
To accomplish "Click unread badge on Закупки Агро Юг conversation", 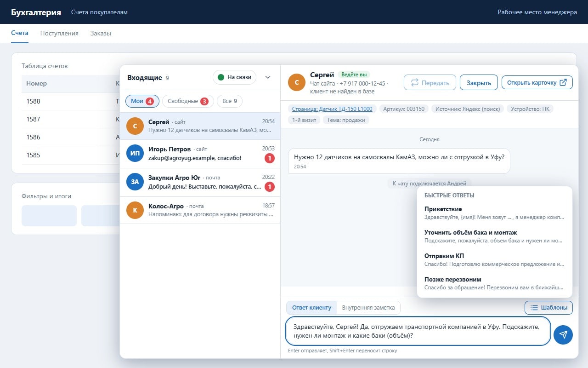I will [x=270, y=187].
